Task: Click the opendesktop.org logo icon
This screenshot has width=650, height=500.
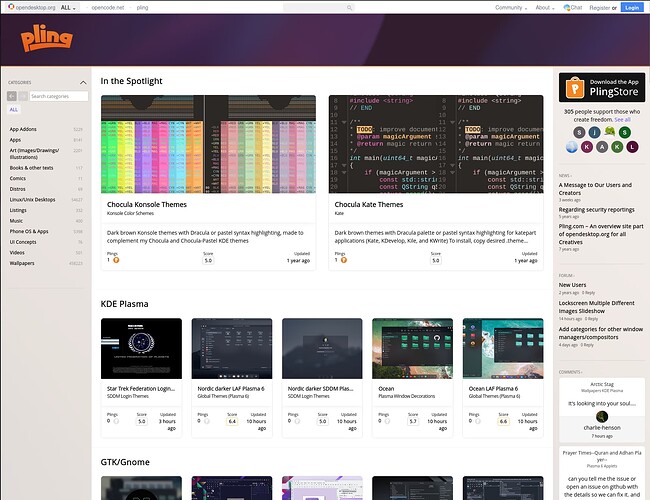Action: (x=11, y=7)
